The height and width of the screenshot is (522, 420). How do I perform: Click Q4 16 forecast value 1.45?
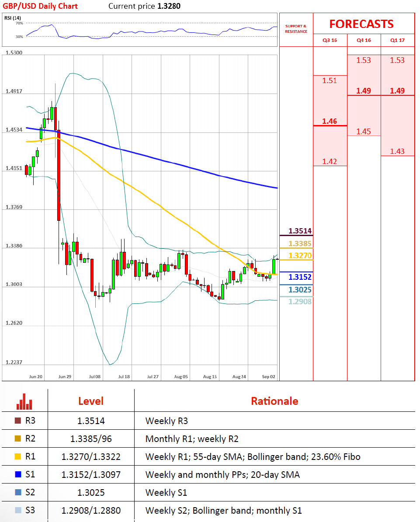tap(364, 132)
